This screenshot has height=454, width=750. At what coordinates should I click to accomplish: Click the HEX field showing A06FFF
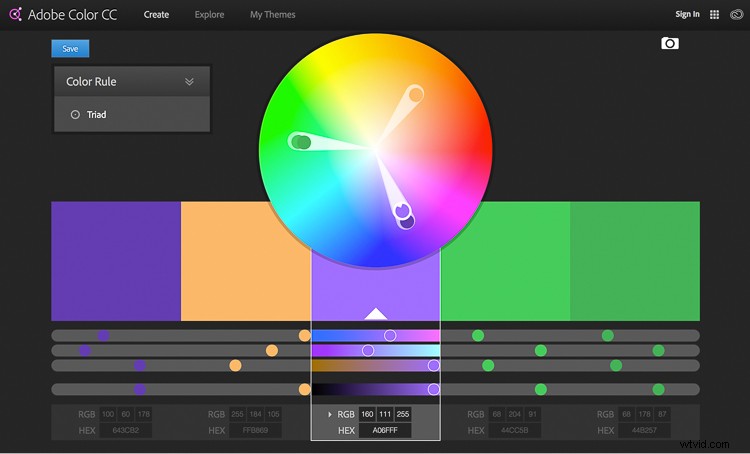click(384, 431)
